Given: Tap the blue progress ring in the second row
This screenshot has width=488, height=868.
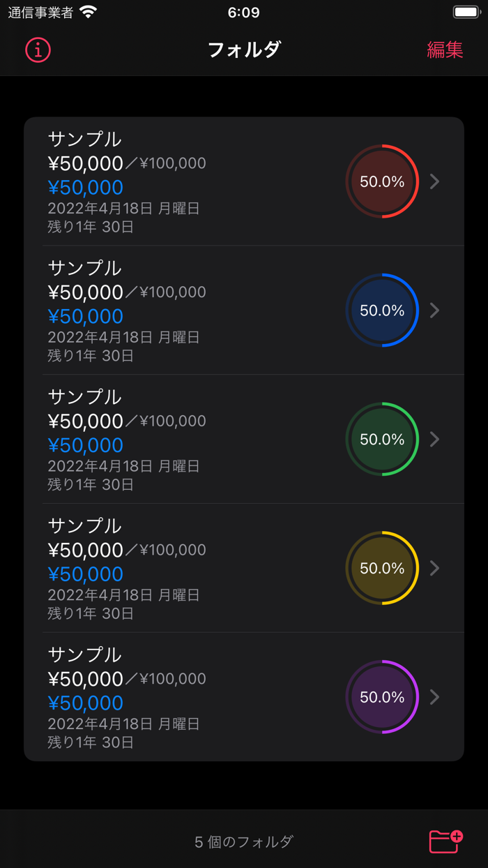Looking at the screenshot, I should (381, 310).
